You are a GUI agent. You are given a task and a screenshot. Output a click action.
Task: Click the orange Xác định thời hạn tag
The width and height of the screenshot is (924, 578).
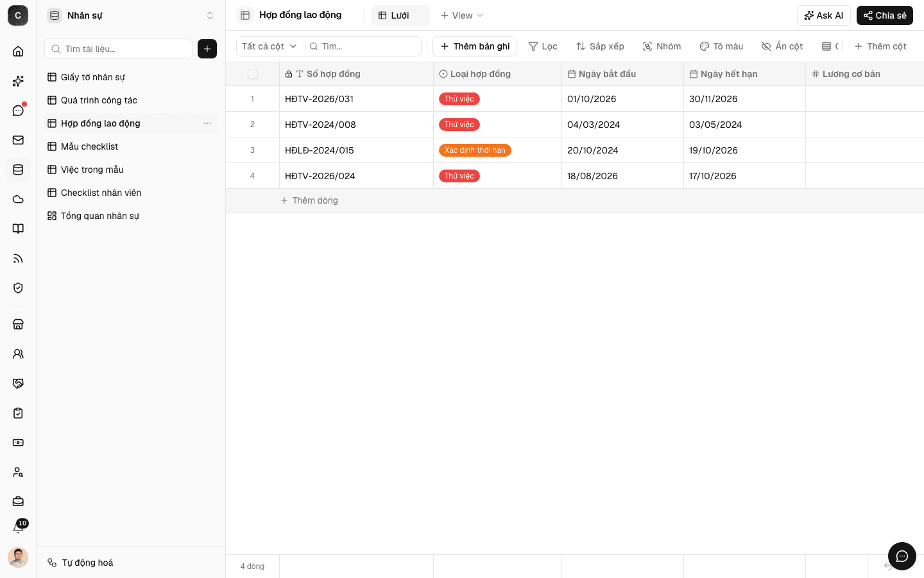click(475, 150)
